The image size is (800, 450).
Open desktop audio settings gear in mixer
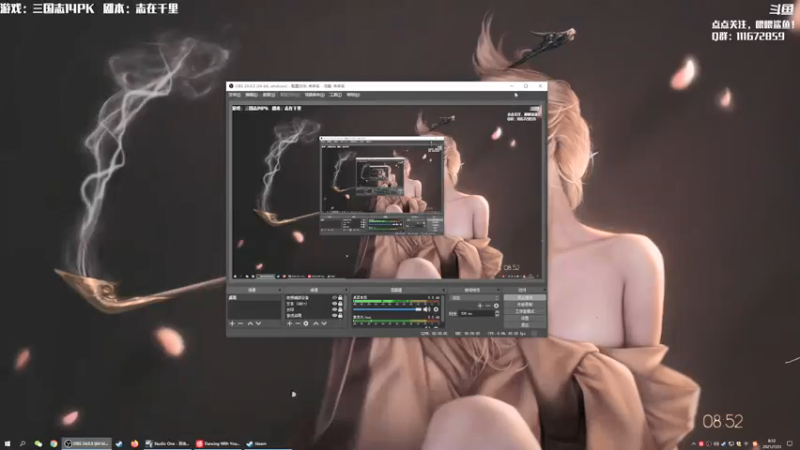coord(436,310)
